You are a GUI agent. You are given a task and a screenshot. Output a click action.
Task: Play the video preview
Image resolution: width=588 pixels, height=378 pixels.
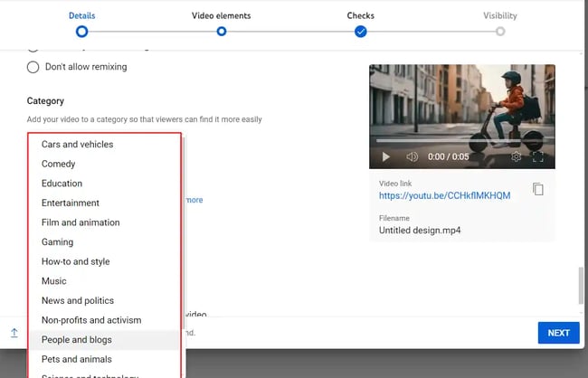pos(385,156)
